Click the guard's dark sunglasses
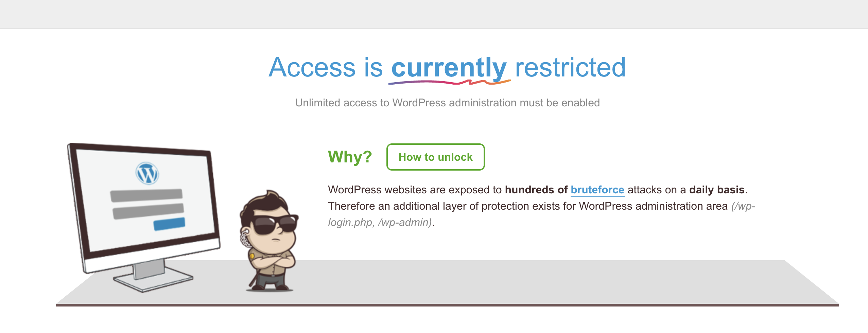Viewport: 868px width, 333px height. [x=275, y=224]
